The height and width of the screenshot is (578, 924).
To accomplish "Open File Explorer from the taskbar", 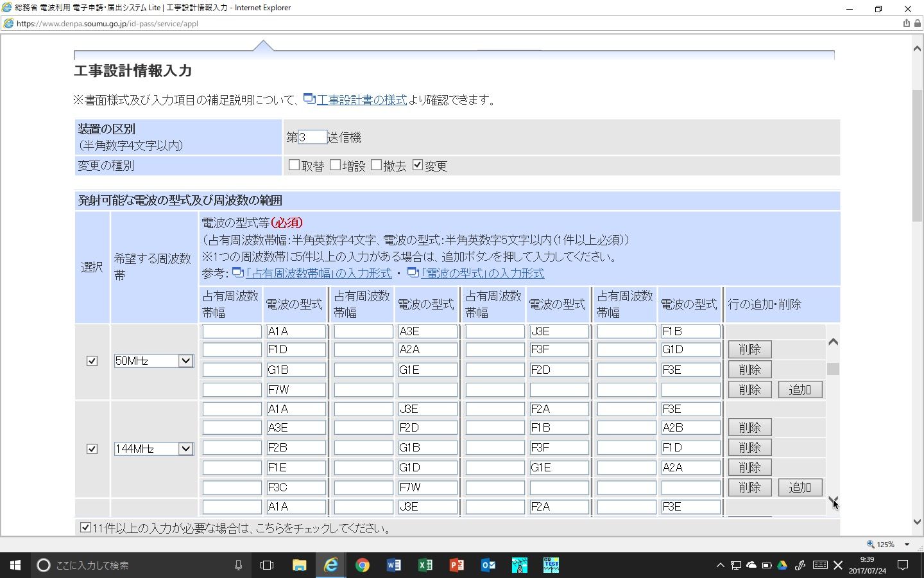I will tap(300, 565).
